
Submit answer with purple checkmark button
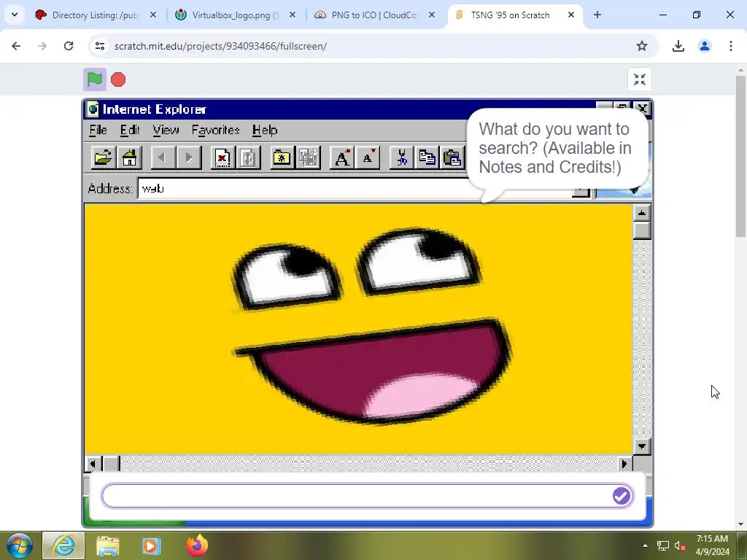pyautogui.click(x=622, y=496)
